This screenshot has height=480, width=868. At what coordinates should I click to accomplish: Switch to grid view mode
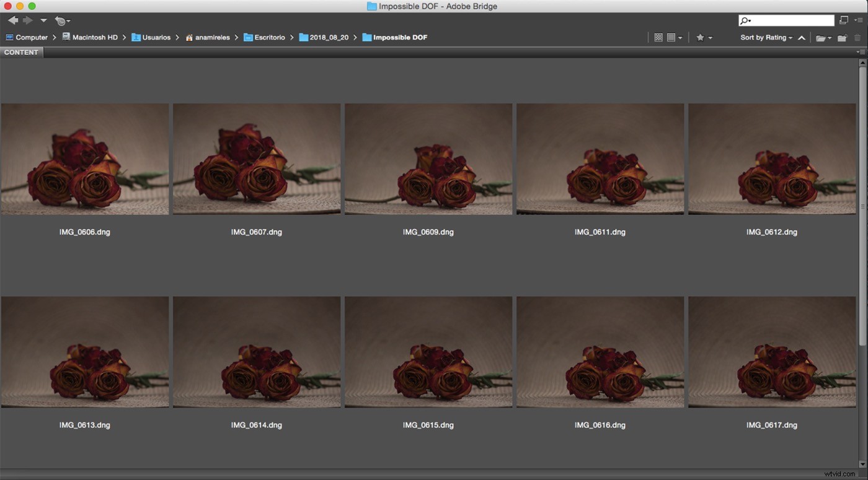658,37
